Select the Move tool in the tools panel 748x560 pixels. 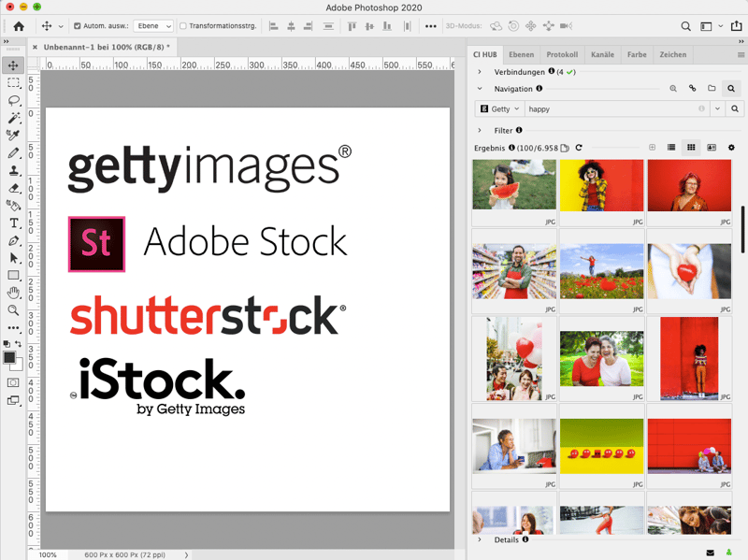[13, 65]
